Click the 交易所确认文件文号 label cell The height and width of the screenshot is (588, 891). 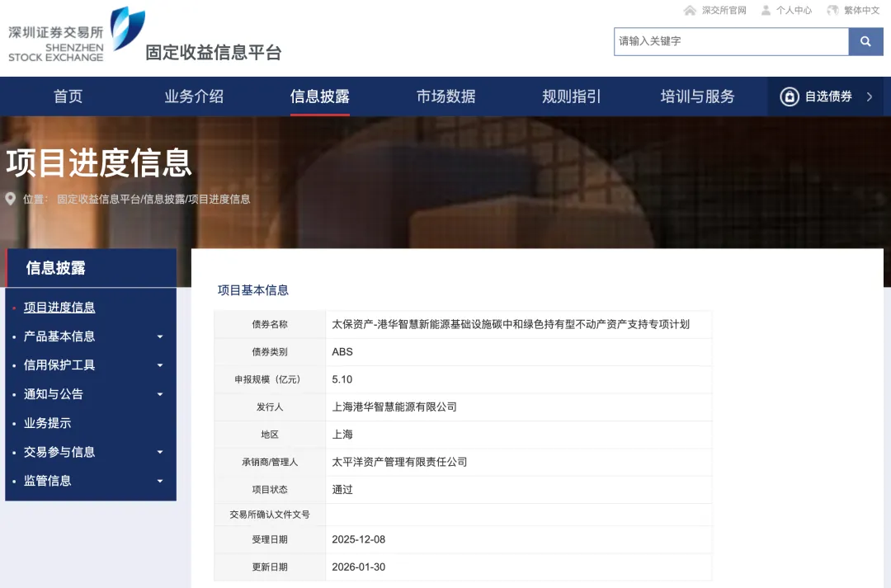point(270,515)
